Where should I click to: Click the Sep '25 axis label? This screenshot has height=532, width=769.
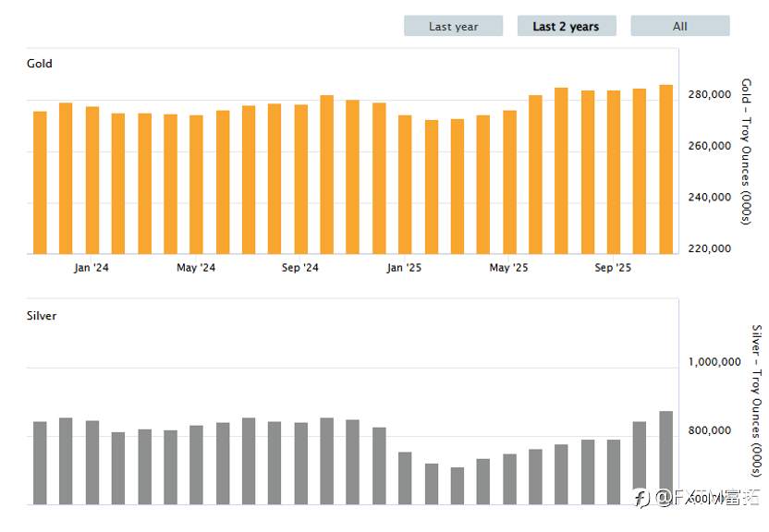pyautogui.click(x=613, y=268)
